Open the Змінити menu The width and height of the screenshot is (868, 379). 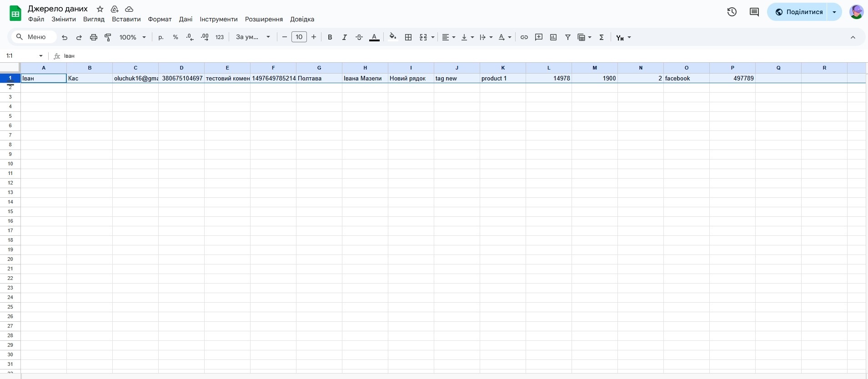click(x=64, y=19)
